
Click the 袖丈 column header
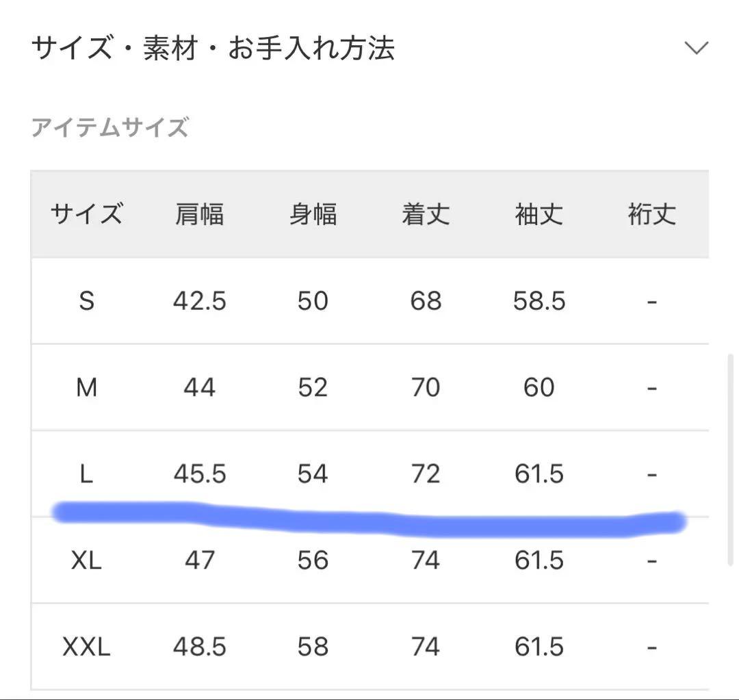539,215
